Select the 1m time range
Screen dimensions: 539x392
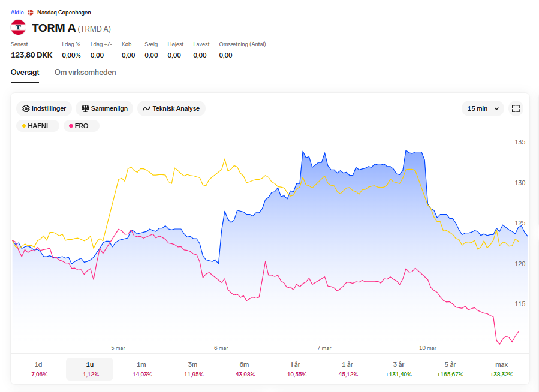pyautogui.click(x=141, y=369)
